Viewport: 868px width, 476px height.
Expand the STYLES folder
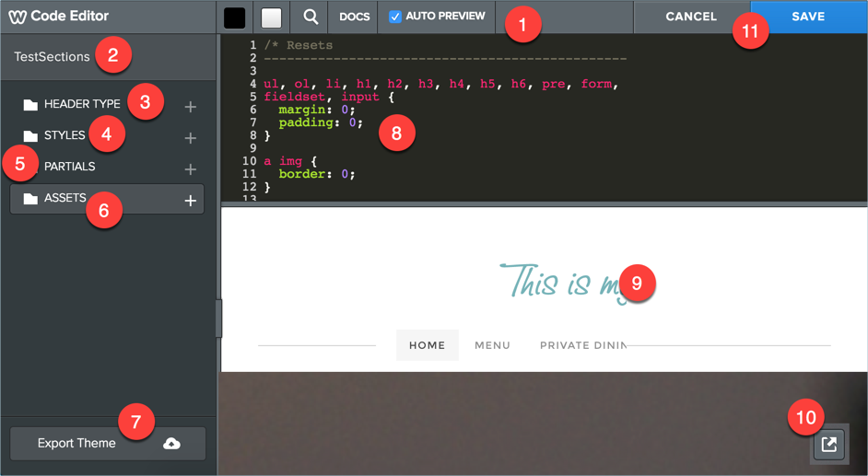[x=65, y=135]
